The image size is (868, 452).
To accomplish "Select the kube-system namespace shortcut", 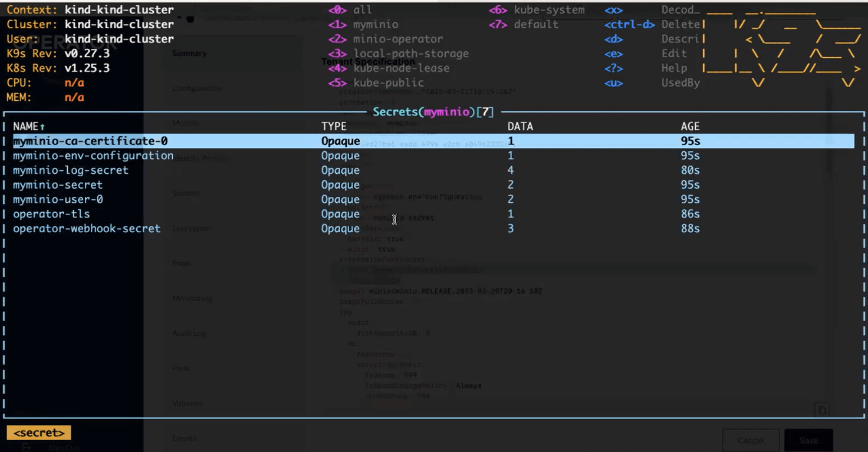I will point(550,9).
